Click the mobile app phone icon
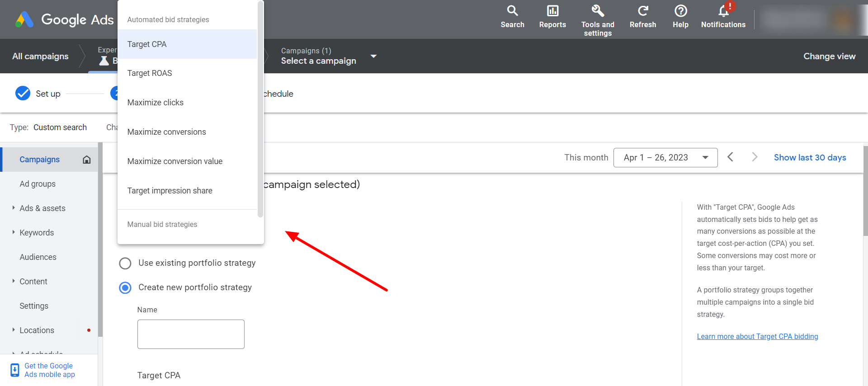This screenshot has height=386, width=868. tap(15, 370)
